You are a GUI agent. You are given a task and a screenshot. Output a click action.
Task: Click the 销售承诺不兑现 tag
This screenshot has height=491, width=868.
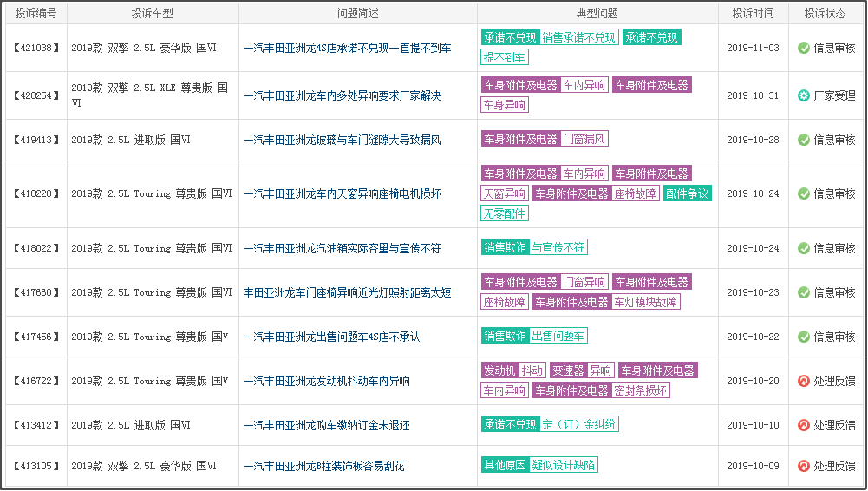[x=578, y=37]
